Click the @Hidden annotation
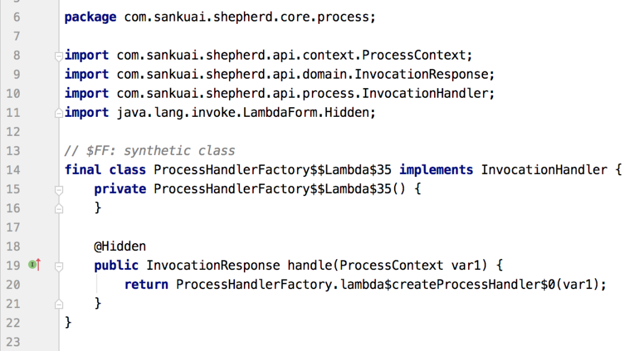This screenshot has height=351, width=644. click(x=119, y=246)
